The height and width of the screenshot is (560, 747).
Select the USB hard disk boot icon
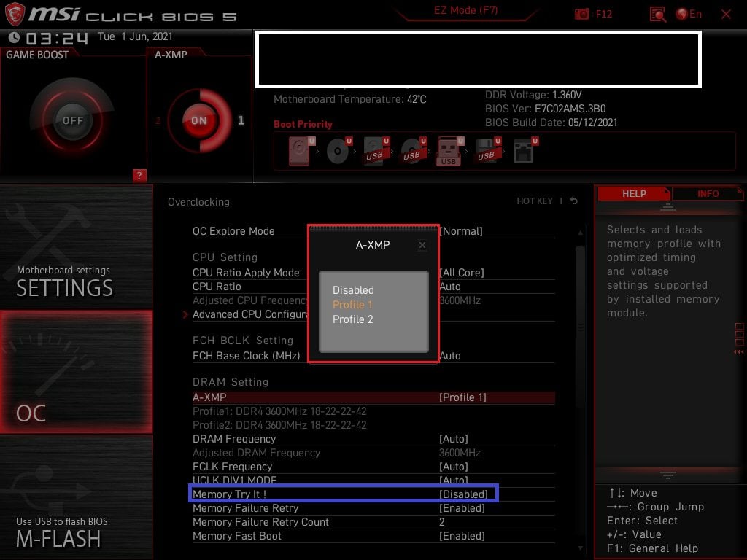[376, 152]
